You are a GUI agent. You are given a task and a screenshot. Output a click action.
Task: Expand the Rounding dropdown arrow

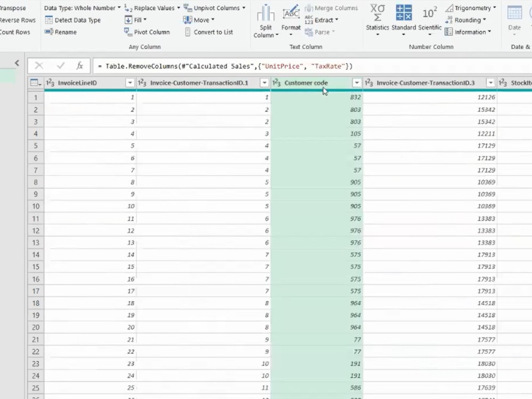pos(484,20)
